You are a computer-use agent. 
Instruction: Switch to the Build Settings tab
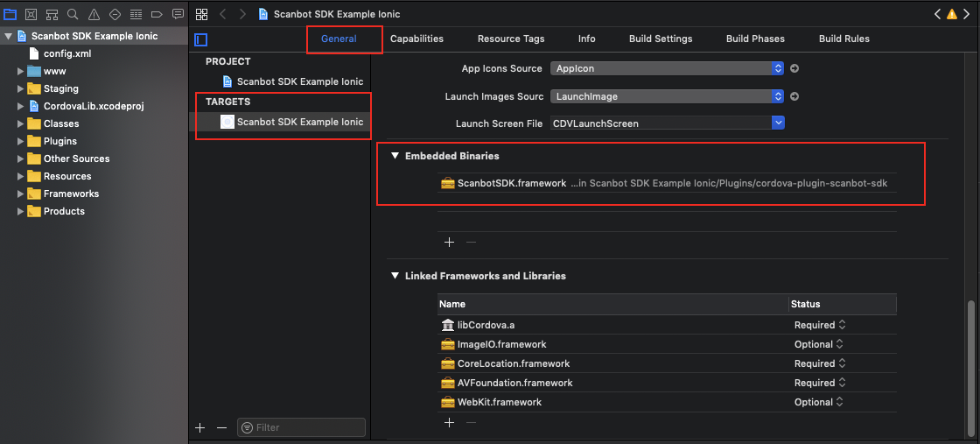click(661, 39)
